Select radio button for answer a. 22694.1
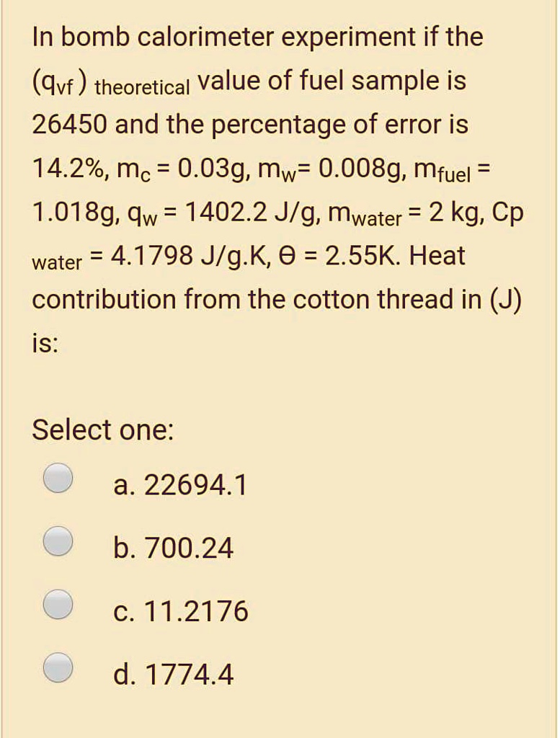 (57, 477)
